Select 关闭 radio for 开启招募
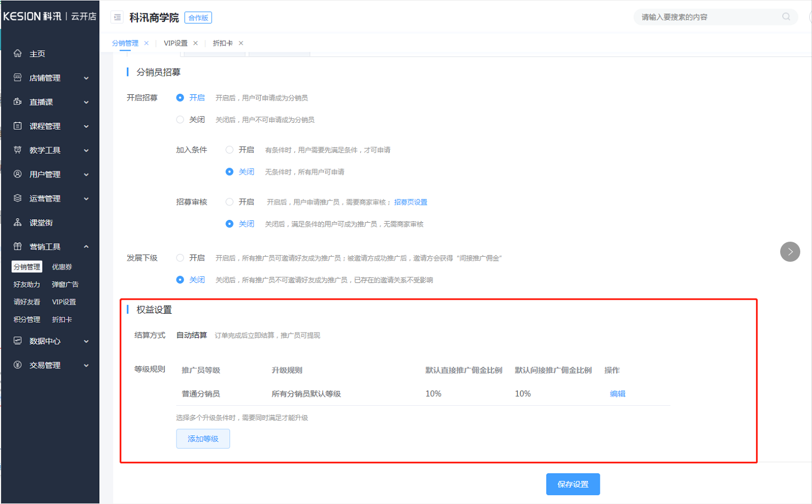 [x=180, y=119]
